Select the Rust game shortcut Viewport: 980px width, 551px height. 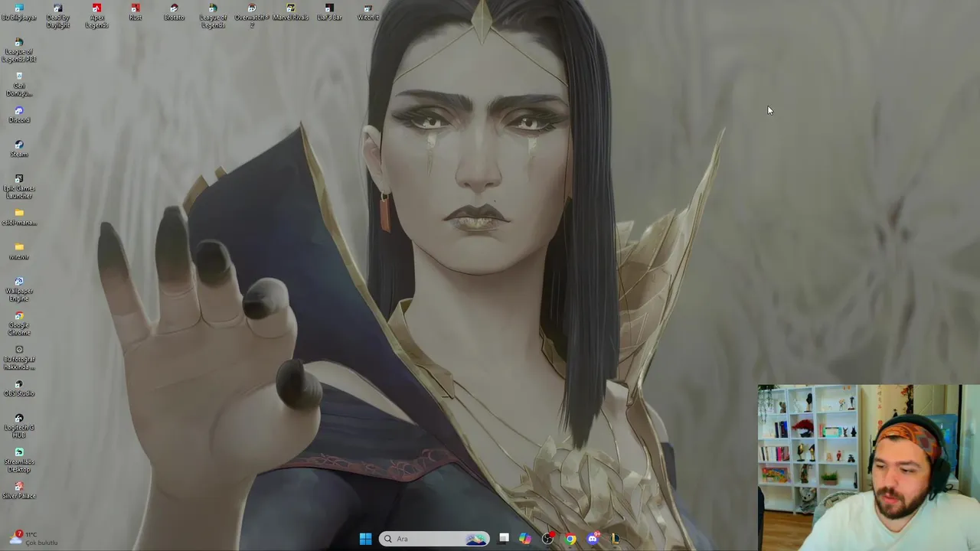pos(136,13)
